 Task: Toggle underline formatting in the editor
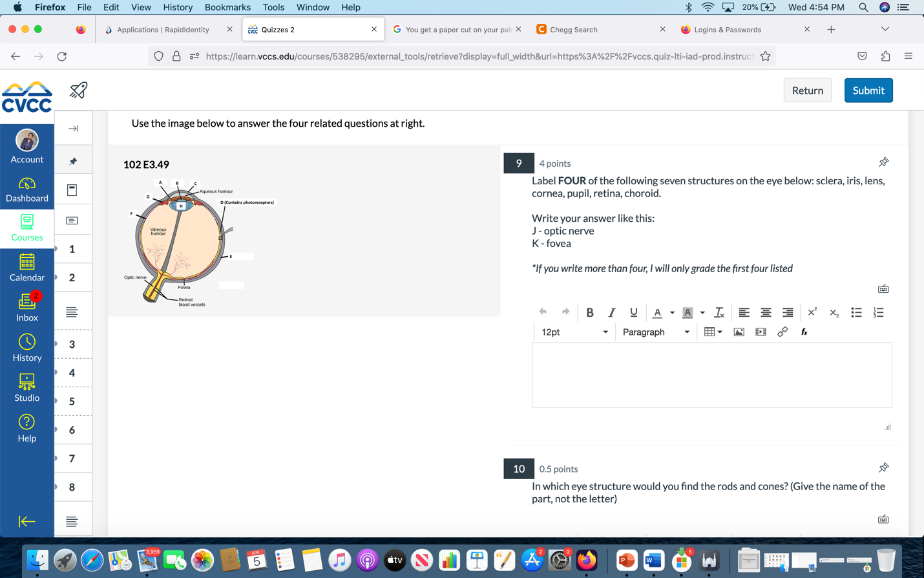(633, 312)
